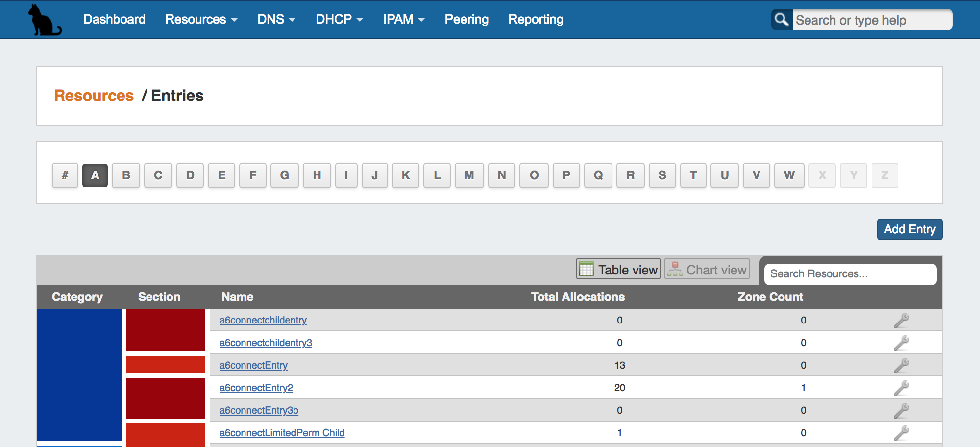
Task: Filter entries by letter B
Action: (x=126, y=175)
